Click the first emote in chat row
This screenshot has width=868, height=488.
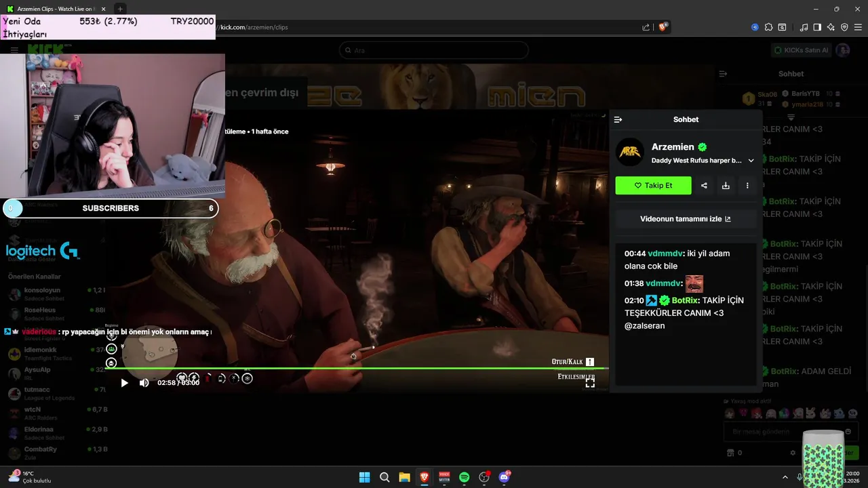(730, 413)
